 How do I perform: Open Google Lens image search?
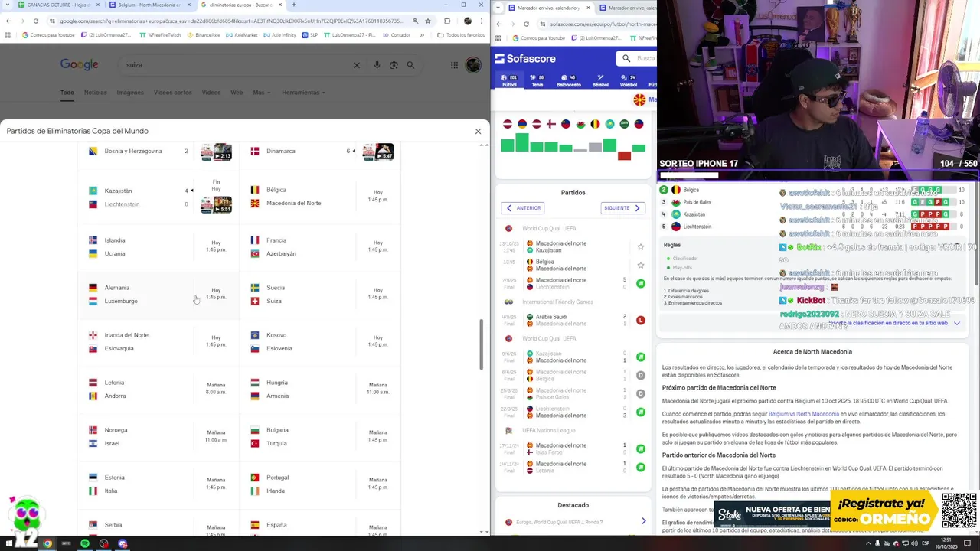[394, 65]
